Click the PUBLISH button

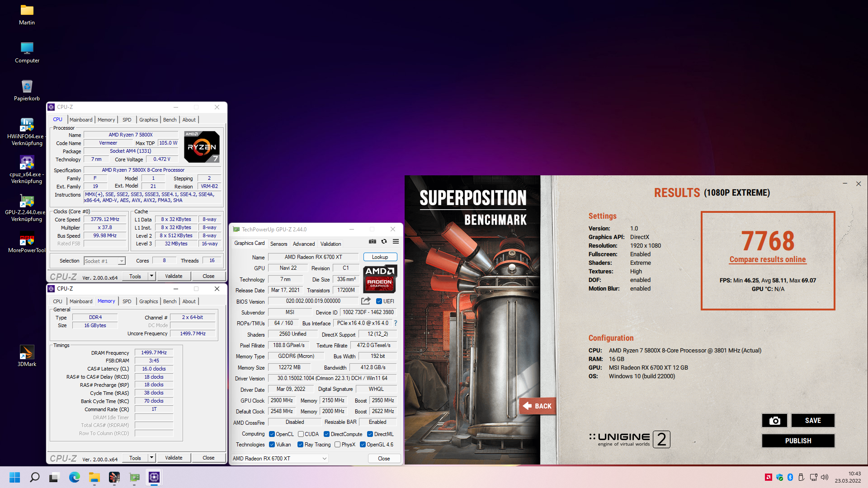click(x=798, y=441)
